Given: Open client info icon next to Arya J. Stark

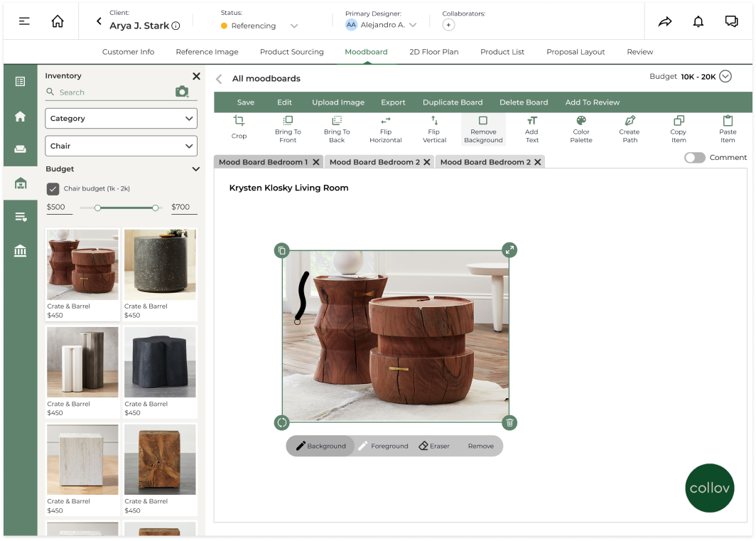Looking at the screenshot, I should coord(176,26).
